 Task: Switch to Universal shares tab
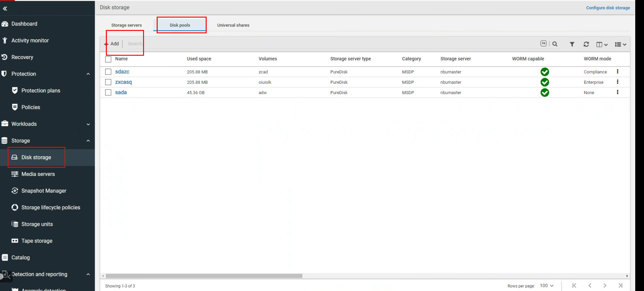point(233,25)
